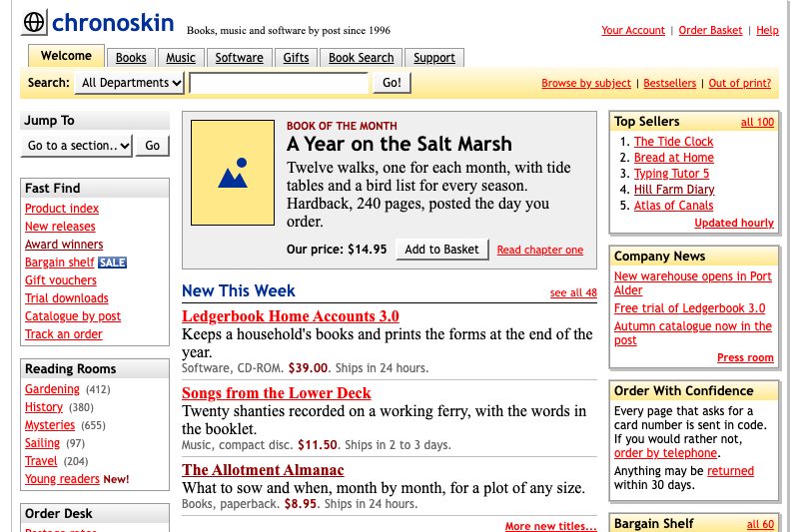Open New warehouse opens in Port Alder
This screenshot has height=532, width=799.
pyautogui.click(x=692, y=283)
